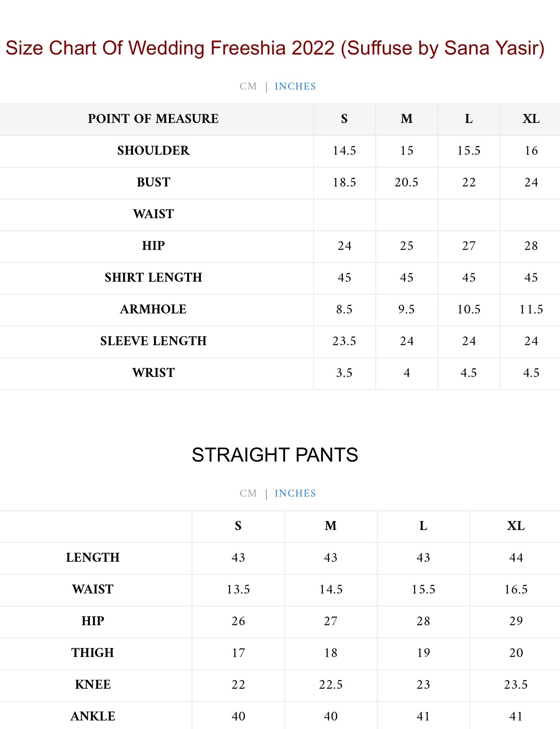The image size is (560, 729).
Task: Click the THIGH row label
Action: pyautogui.click(x=93, y=653)
